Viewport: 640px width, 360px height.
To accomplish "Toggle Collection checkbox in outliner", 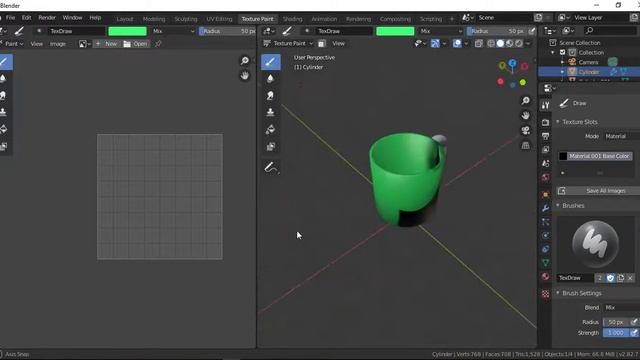I will pyautogui.click(x=562, y=52).
